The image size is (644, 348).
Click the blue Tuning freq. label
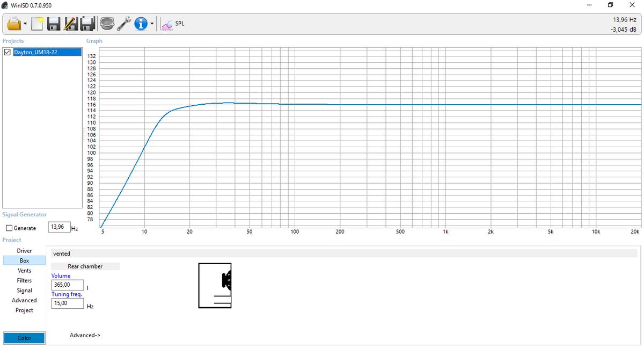pyautogui.click(x=67, y=294)
